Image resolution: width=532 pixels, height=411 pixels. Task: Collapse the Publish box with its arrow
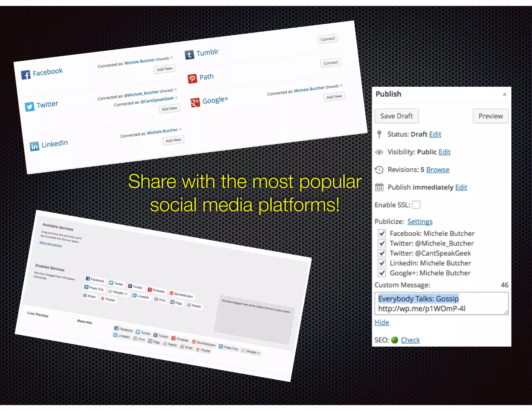tap(504, 94)
